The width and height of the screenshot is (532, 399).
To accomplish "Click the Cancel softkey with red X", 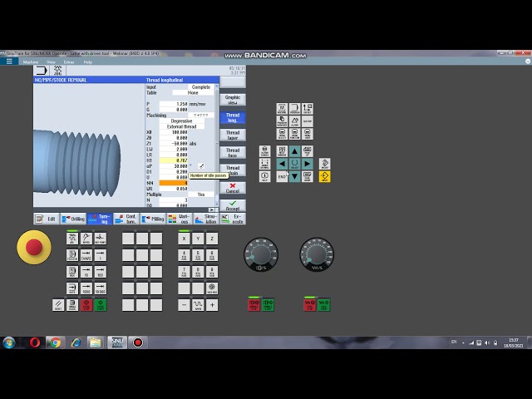I will 233,188.
